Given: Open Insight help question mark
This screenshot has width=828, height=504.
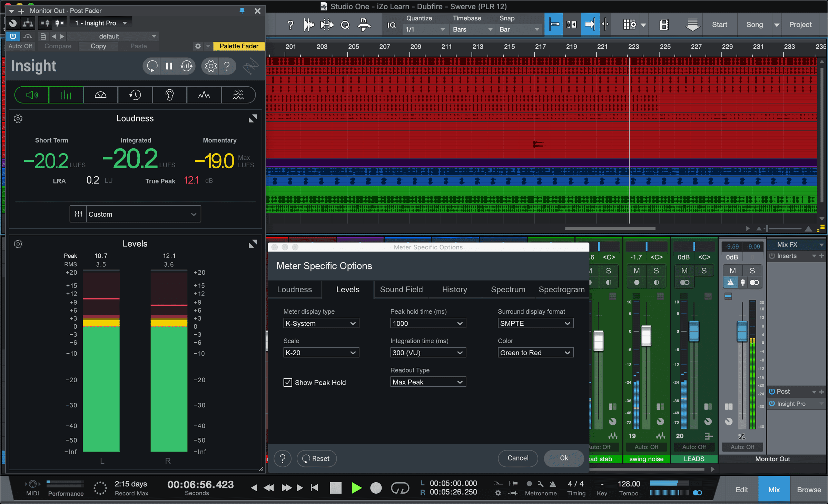Looking at the screenshot, I should (227, 66).
